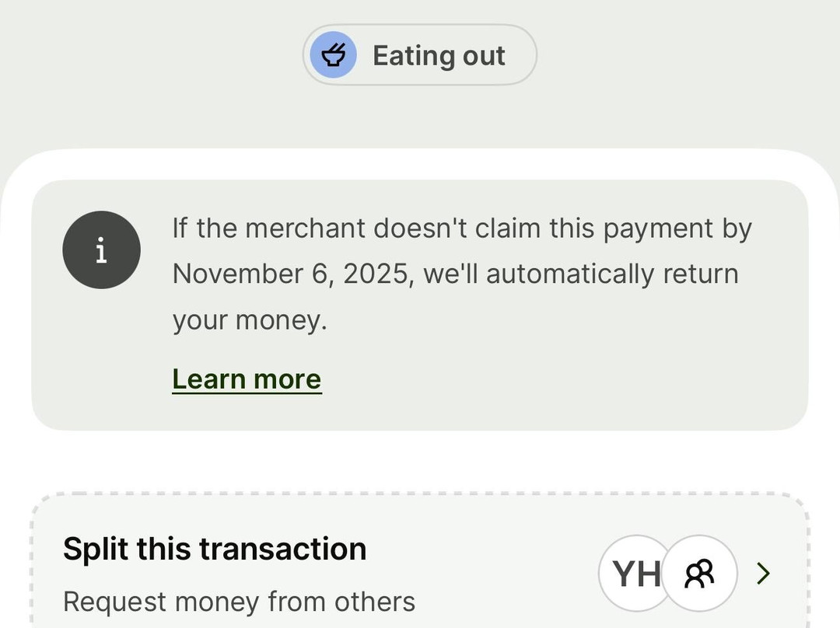The image size is (840, 628).
Task: Click the November 6, 2025 date text
Action: pos(290,274)
